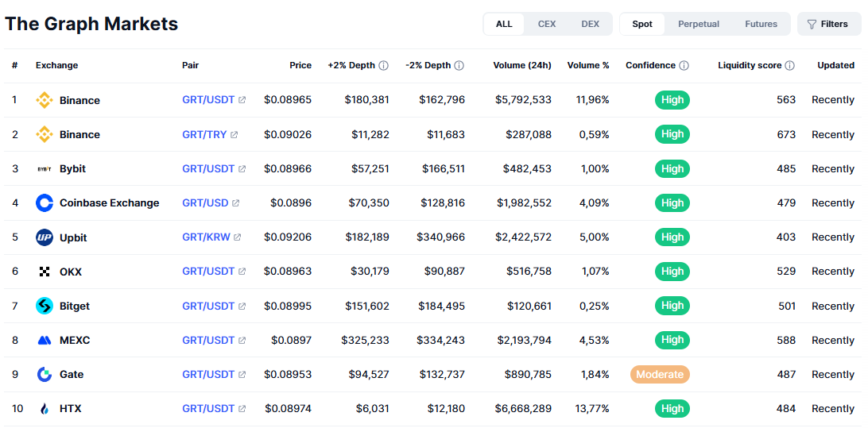Open external link icon for Binance GRT/USDT

coord(242,100)
